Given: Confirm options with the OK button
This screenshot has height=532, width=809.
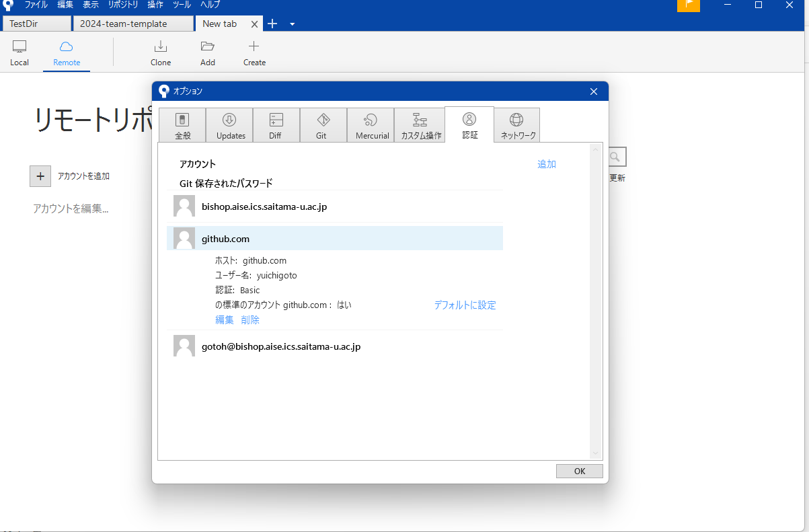Looking at the screenshot, I should pos(580,471).
